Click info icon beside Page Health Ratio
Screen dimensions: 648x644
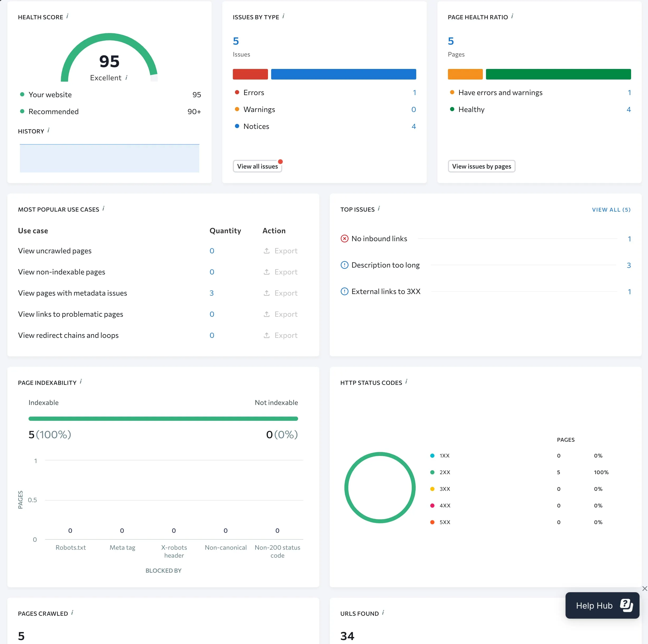[x=512, y=16]
